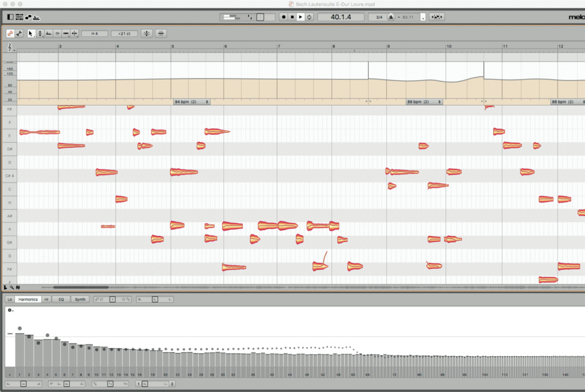The height and width of the screenshot is (392, 585).
Task: Select the Formant tool
Action: point(49,34)
